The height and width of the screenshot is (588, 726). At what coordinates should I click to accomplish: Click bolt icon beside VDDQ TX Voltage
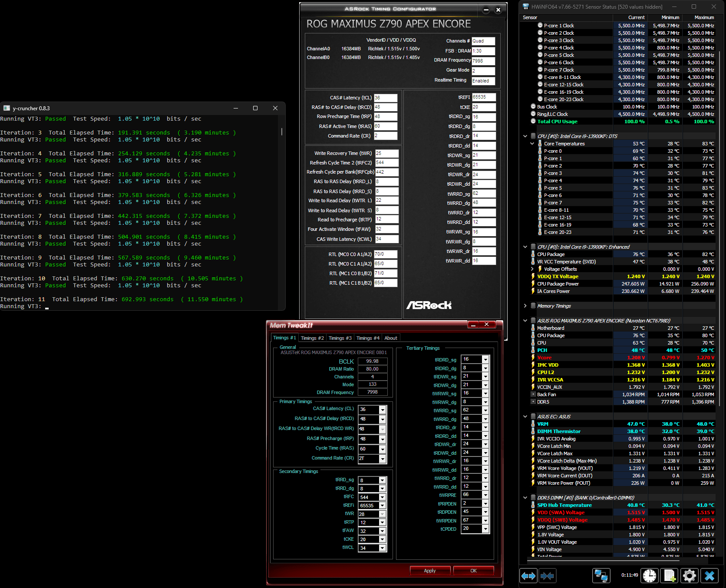tap(533, 276)
